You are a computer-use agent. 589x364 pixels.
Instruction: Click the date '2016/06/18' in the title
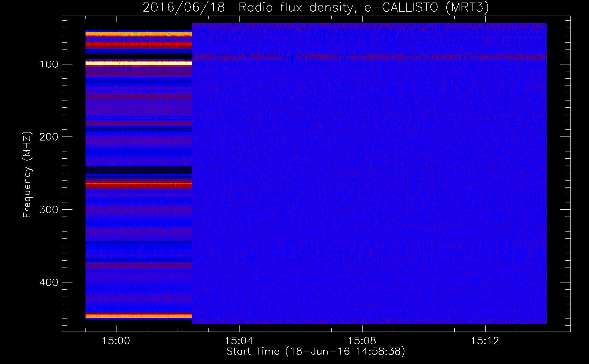coord(184,8)
